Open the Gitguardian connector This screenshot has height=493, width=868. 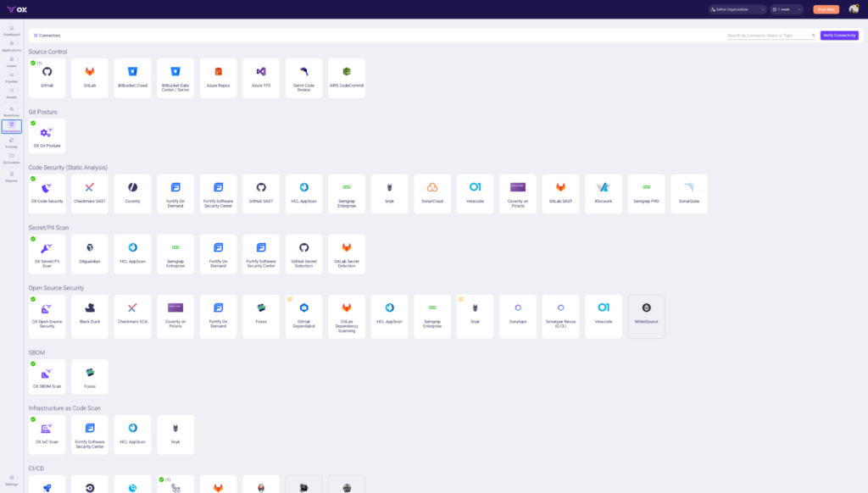click(90, 254)
